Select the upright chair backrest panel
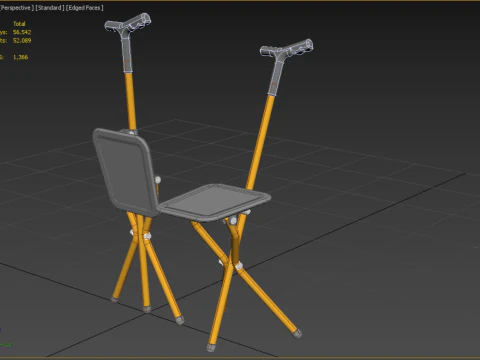480x360 pixels. pyautogui.click(x=126, y=172)
